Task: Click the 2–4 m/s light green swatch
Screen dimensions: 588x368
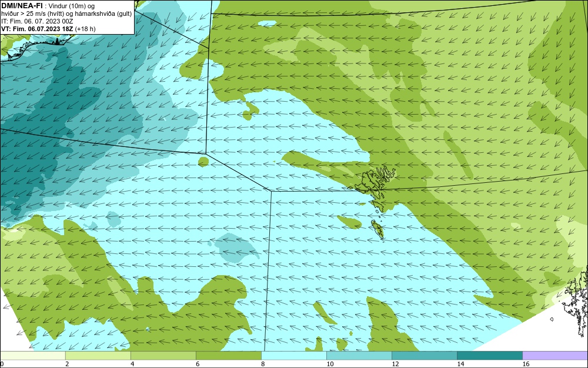Action: tap(98, 356)
